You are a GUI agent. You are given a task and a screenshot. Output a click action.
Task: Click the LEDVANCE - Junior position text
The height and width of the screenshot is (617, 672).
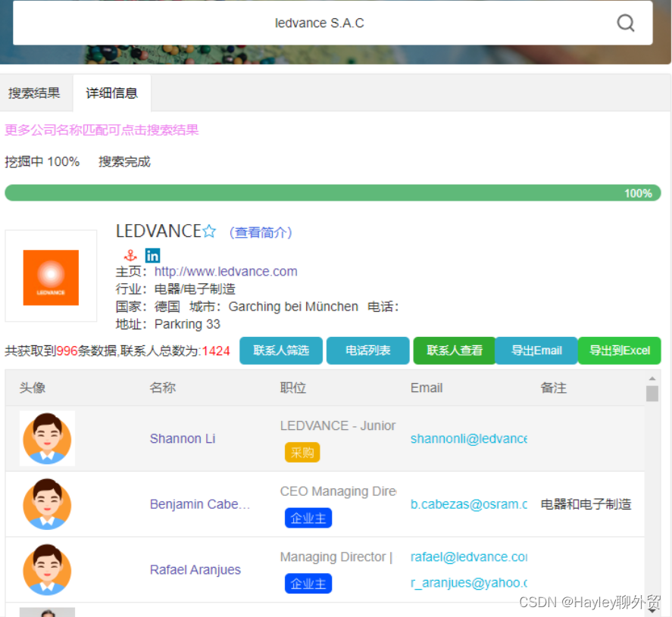tap(338, 425)
